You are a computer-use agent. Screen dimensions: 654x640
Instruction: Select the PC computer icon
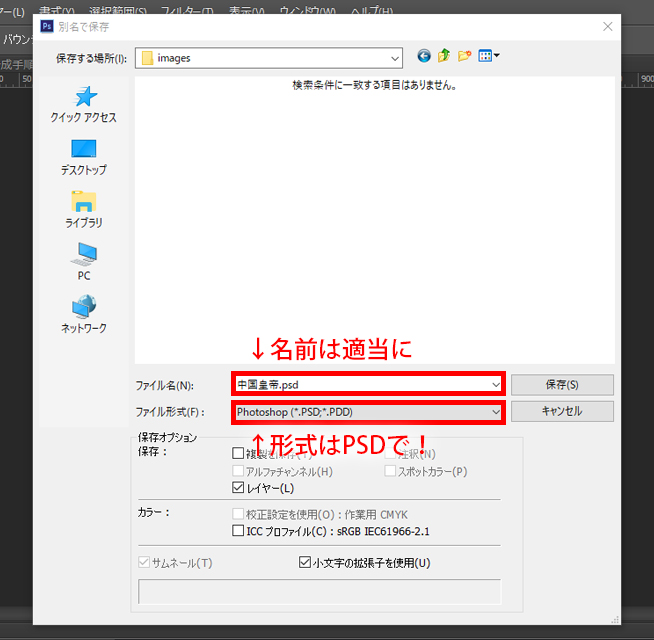point(84,254)
